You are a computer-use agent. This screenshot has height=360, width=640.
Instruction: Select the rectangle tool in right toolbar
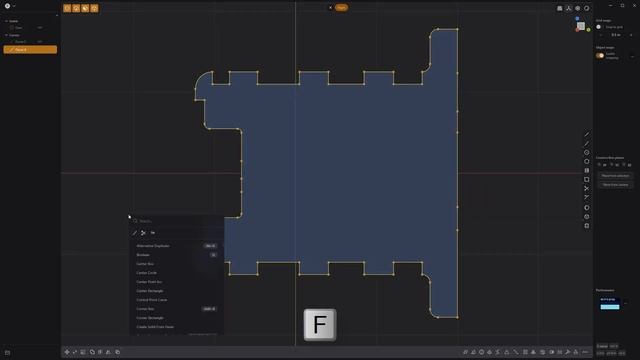587,180
